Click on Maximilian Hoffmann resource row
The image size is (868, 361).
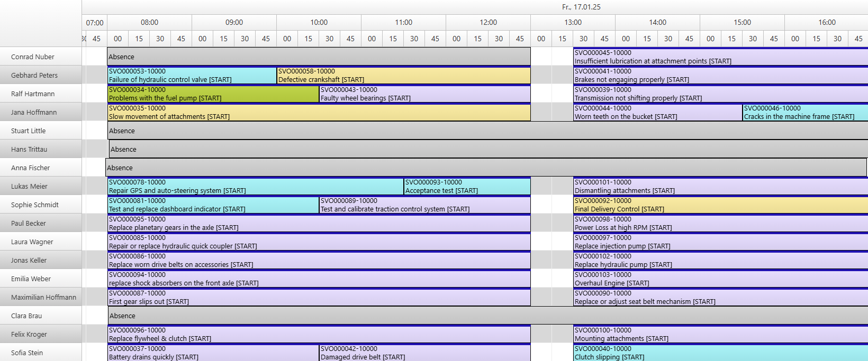tap(43, 297)
